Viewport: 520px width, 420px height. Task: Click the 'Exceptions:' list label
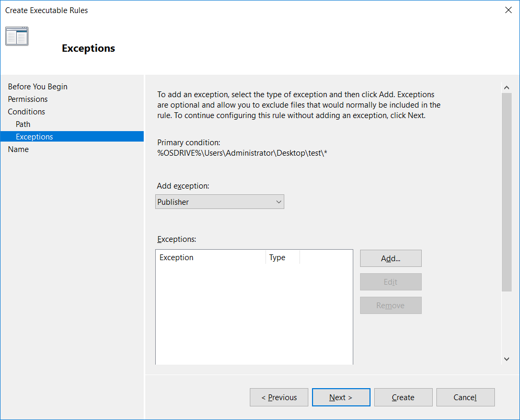point(177,239)
